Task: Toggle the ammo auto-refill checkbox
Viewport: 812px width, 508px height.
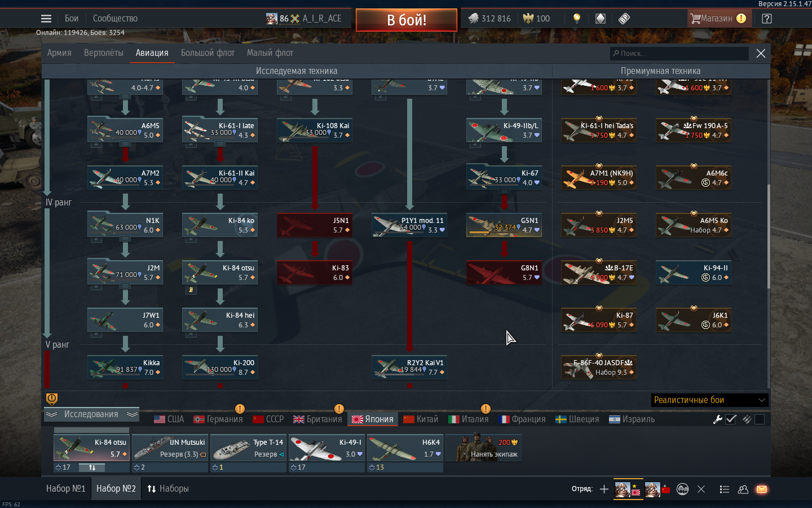Action: pos(760,419)
